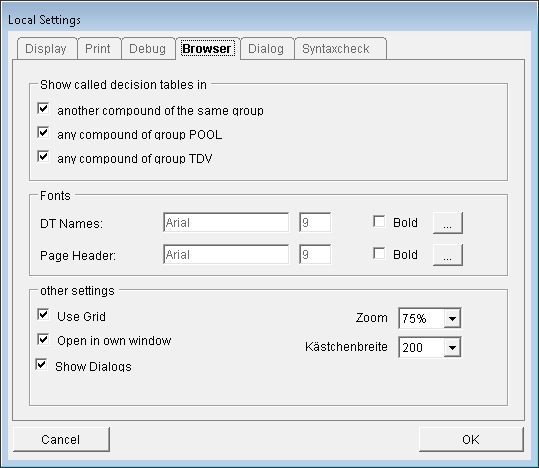Click the 'Show called decision tables in' label
This screenshot has width=539, height=468.
click(x=123, y=85)
